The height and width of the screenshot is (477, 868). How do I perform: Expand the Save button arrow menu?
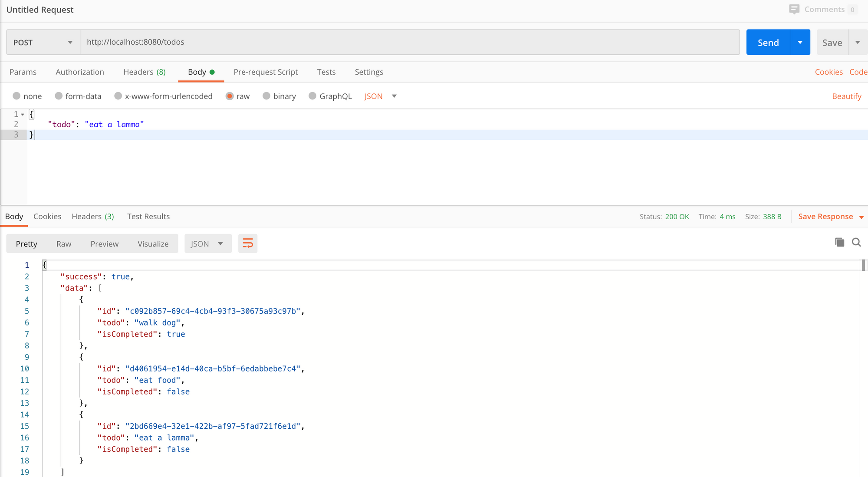pyautogui.click(x=858, y=43)
